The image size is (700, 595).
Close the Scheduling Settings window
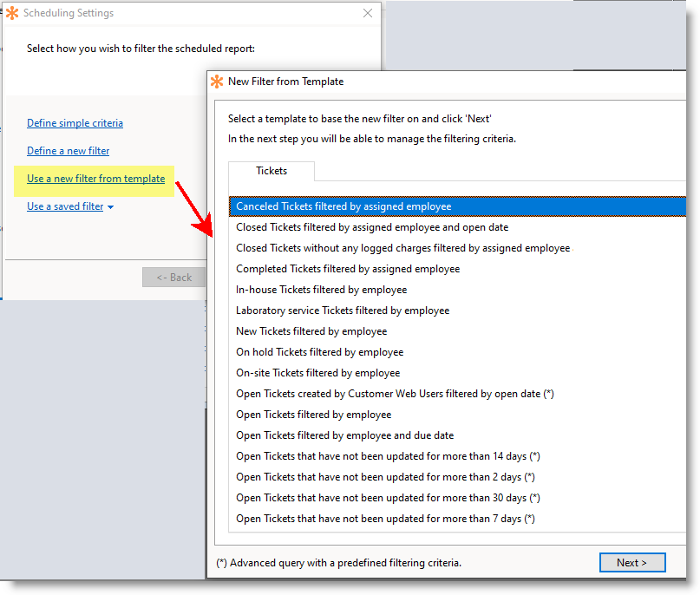click(x=368, y=13)
